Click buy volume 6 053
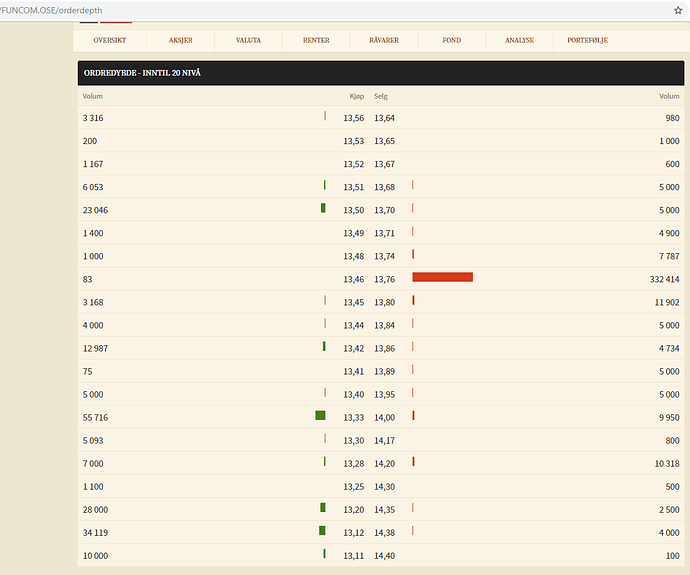The width and height of the screenshot is (690, 575). (x=93, y=187)
